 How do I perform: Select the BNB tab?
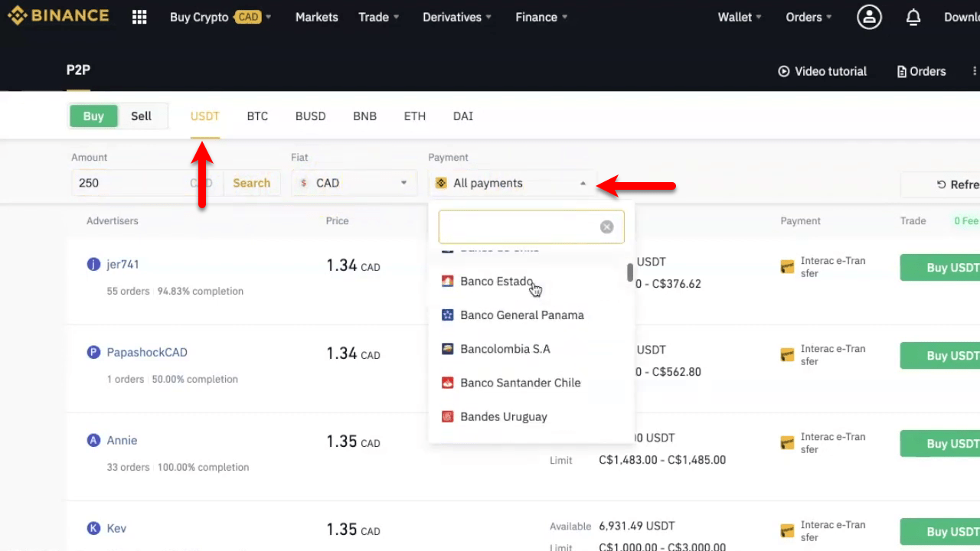pyautogui.click(x=364, y=116)
